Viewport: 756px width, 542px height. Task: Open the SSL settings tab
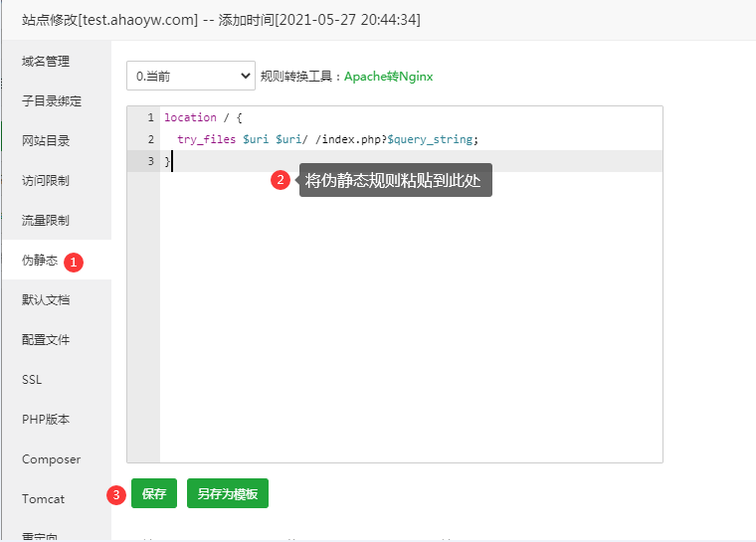click(x=32, y=380)
